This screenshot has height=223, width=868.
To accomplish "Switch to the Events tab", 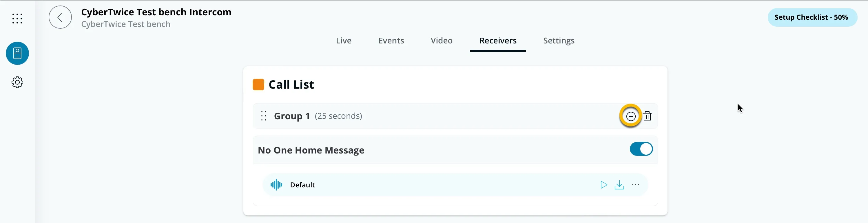I will pyautogui.click(x=391, y=41).
